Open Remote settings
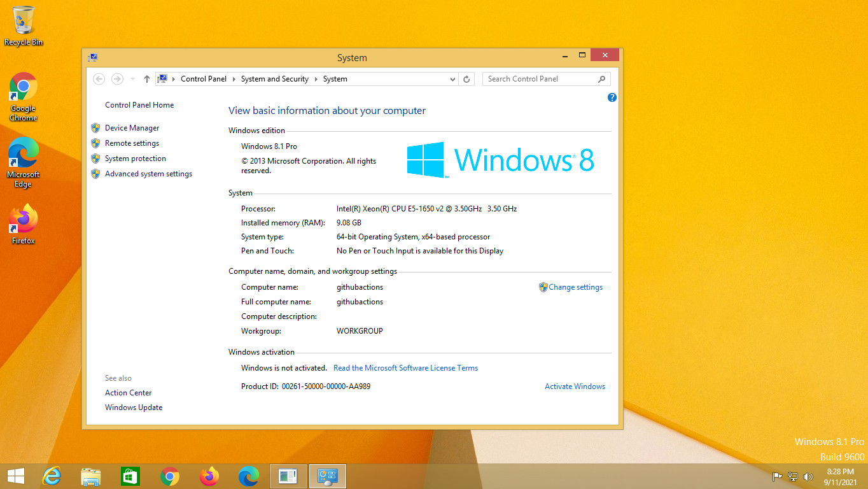Screen dimensions: 868x489 pyautogui.click(x=132, y=143)
